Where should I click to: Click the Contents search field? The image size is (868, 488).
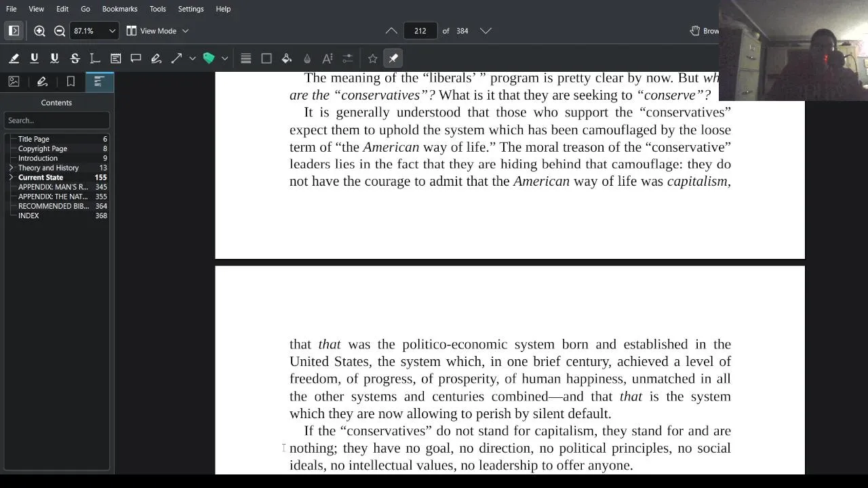point(56,120)
